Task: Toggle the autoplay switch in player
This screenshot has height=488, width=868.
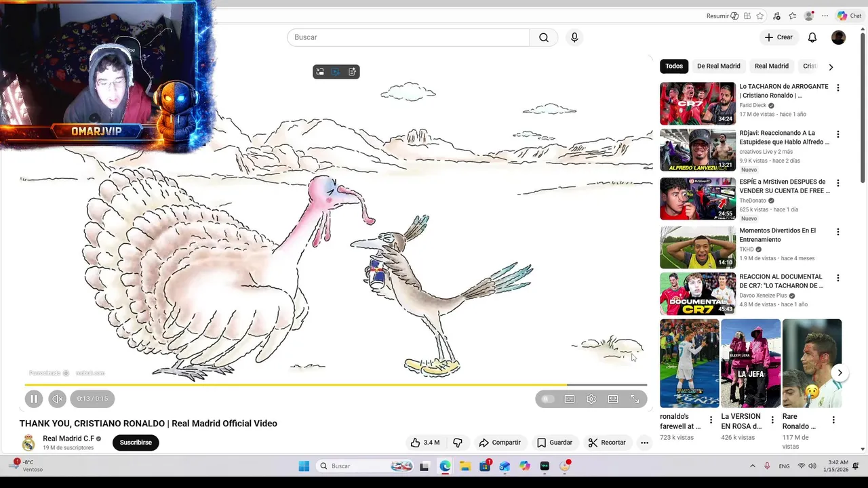Action: point(548,399)
